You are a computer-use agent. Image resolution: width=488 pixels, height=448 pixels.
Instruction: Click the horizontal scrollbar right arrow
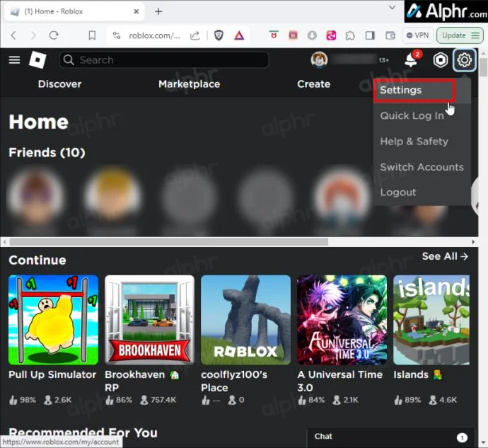tap(473, 242)
